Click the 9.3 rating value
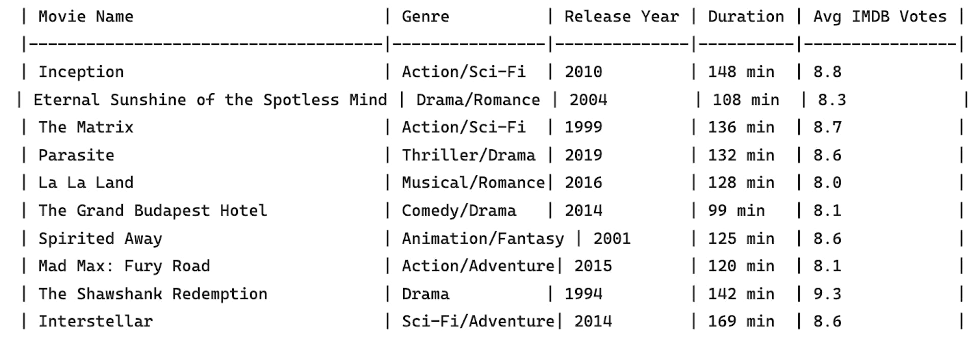This screenshot has height=339, width=980. [827, 294]
